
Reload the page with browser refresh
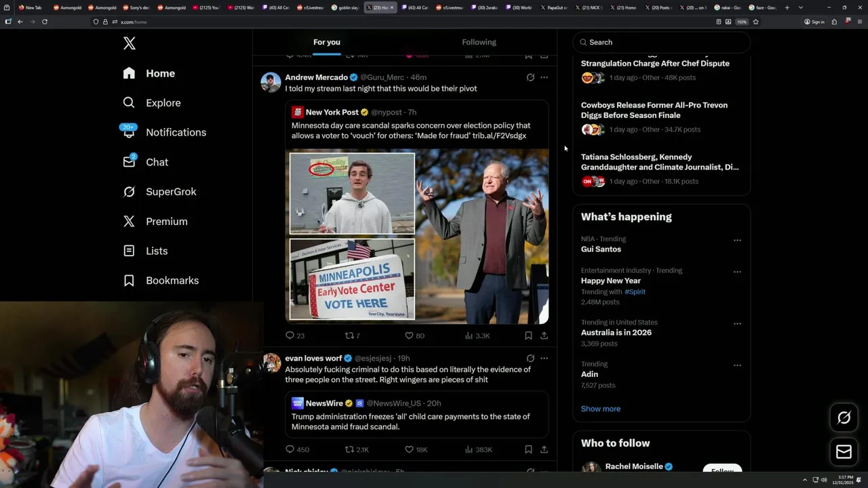pyautogui.click(x=45, y=22)
